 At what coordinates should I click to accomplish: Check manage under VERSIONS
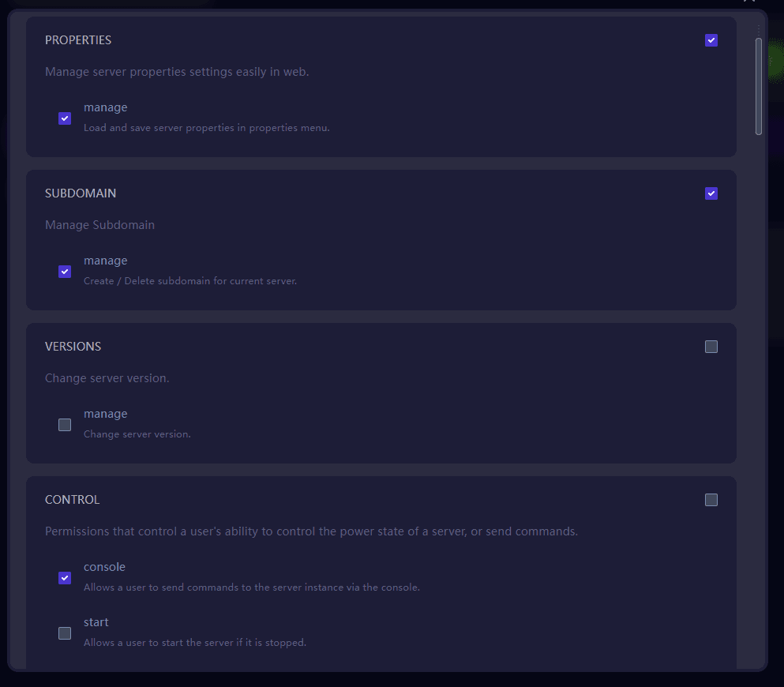click(x=65, y=425)
